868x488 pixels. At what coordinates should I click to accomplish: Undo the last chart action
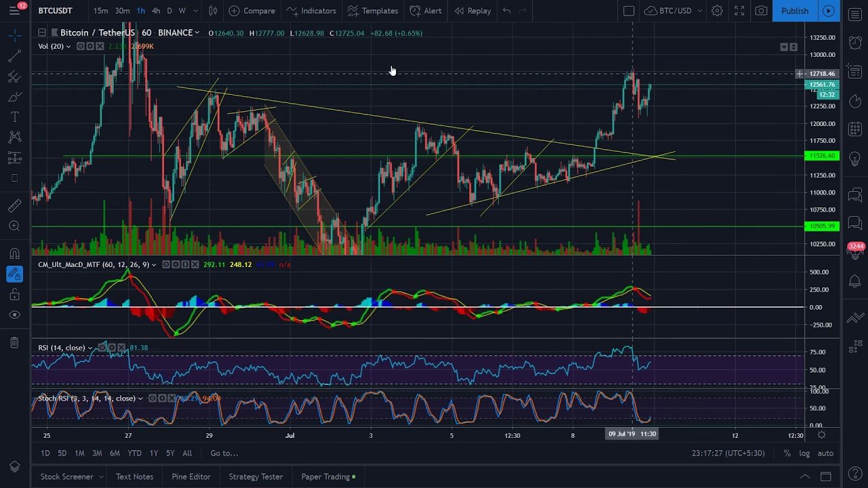click(507, 11)
